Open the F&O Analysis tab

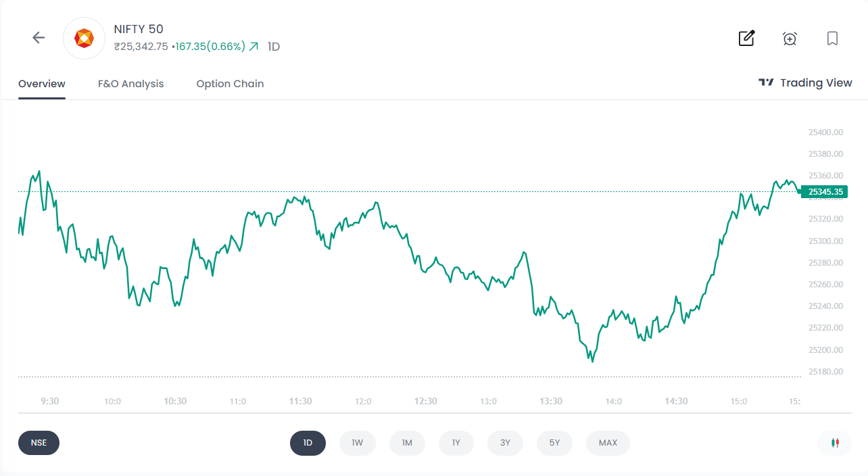pyautogui.click(x=130, y=84)
